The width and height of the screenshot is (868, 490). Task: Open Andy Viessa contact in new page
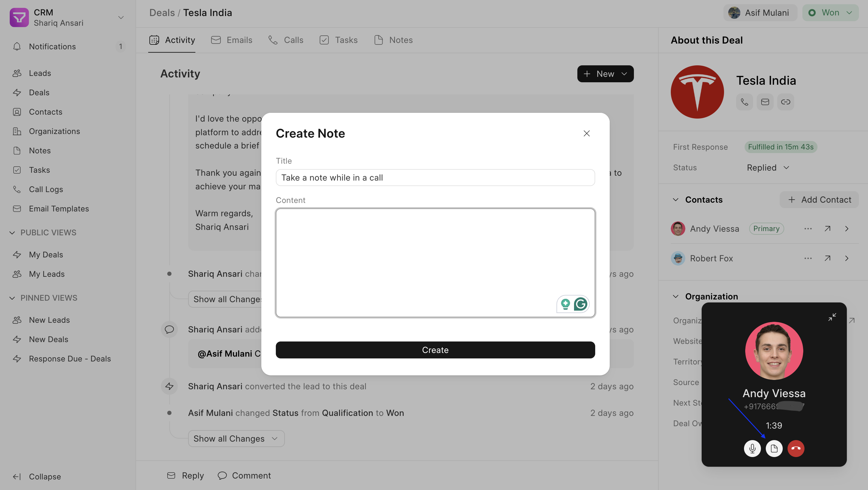coord(827,229)
